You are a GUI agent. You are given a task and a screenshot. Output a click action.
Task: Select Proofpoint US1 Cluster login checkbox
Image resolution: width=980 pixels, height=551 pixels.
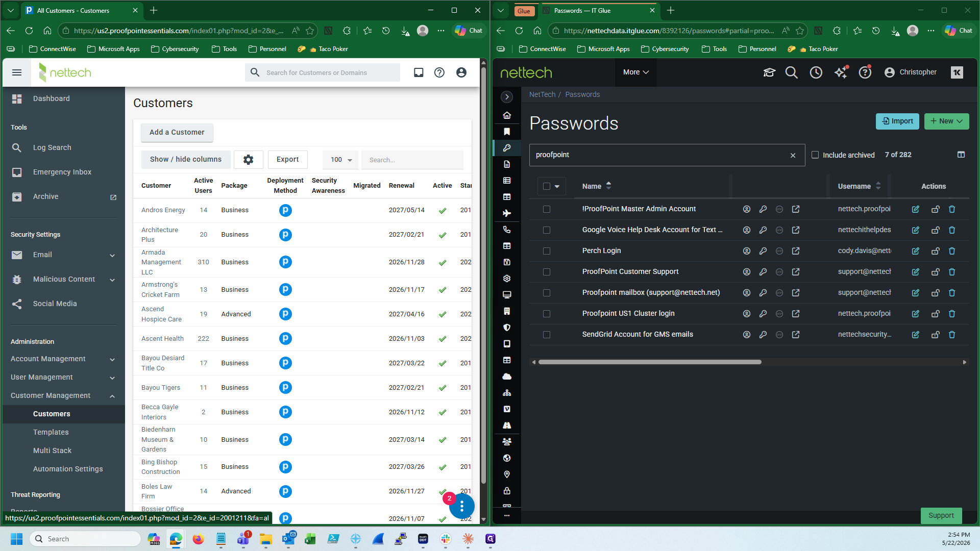pos(547,314)
